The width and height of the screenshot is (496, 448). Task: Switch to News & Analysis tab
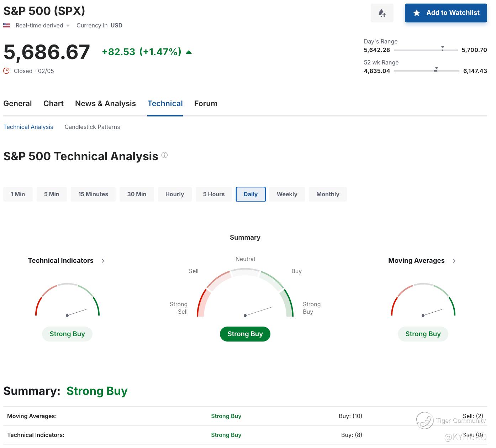coord(105,104)
